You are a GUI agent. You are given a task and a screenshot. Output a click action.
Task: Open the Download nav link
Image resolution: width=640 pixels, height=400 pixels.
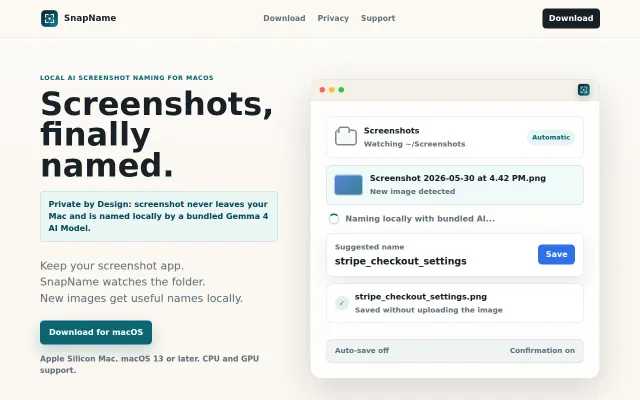284,18
